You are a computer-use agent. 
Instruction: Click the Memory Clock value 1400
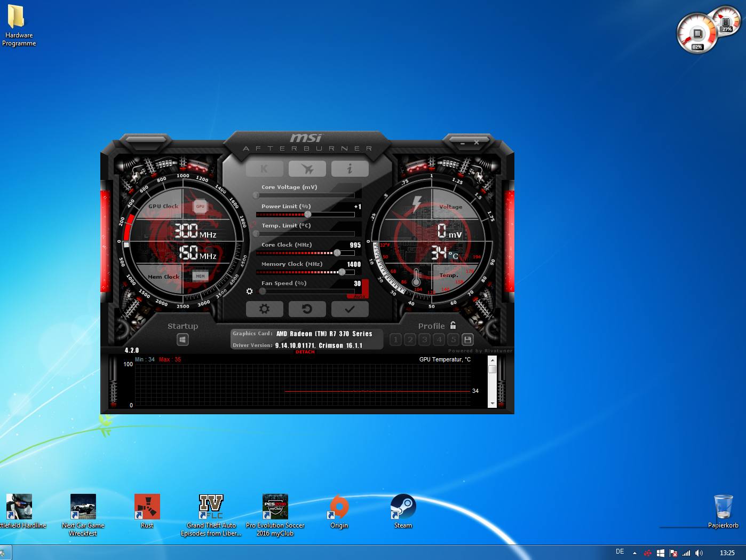(354, 264)
